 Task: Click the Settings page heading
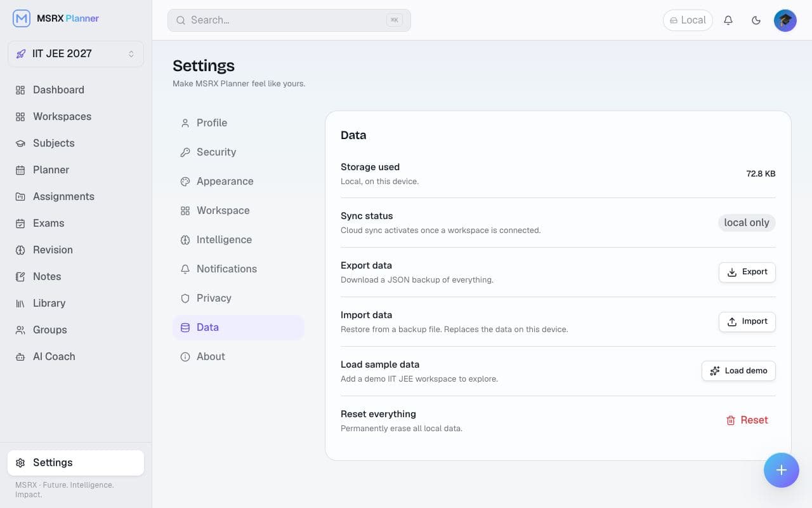tap(204, 65)
